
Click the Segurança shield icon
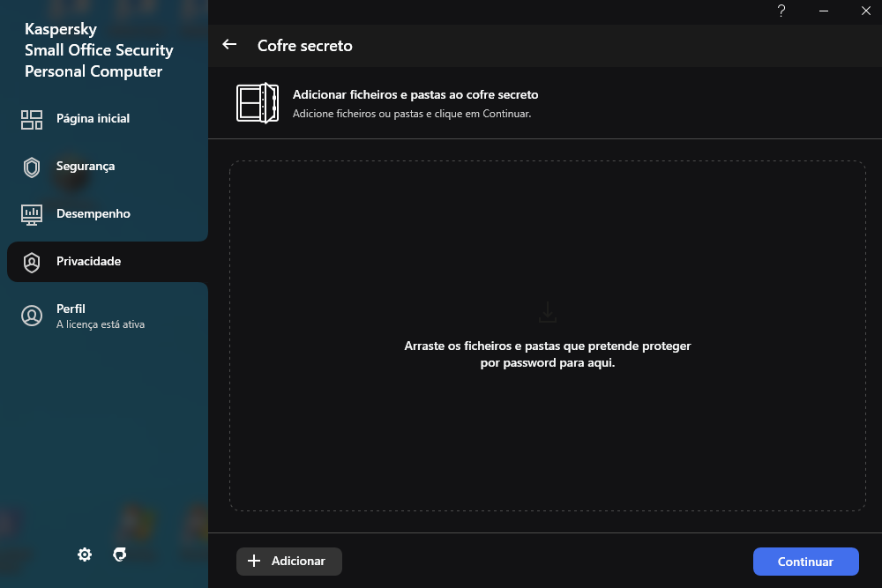coord(32,167)
